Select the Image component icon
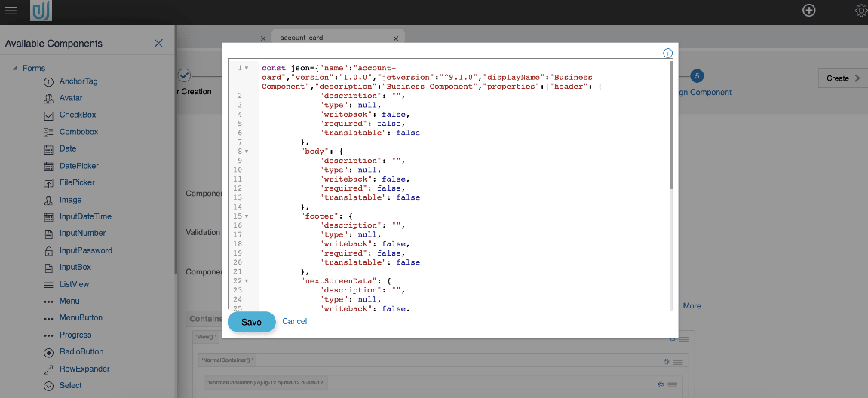Screen dimensions: 868x398 pyautogui.click(x=48, y=200)
